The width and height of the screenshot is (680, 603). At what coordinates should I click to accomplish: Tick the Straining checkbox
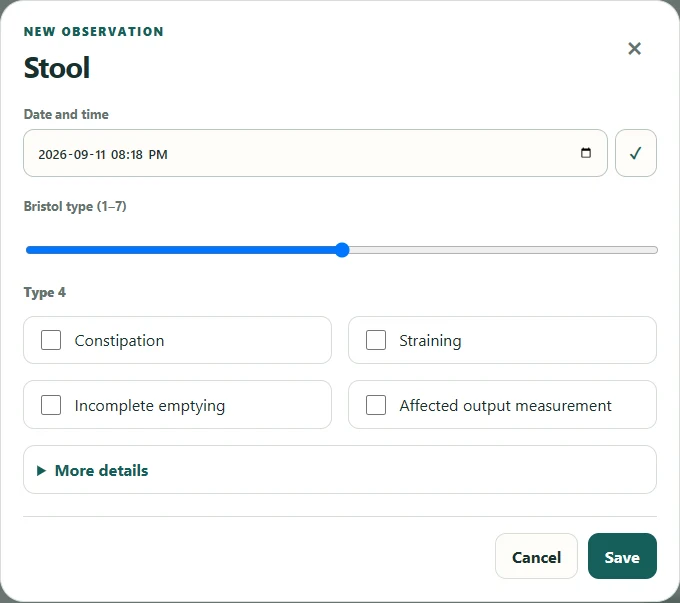point(376,340)
